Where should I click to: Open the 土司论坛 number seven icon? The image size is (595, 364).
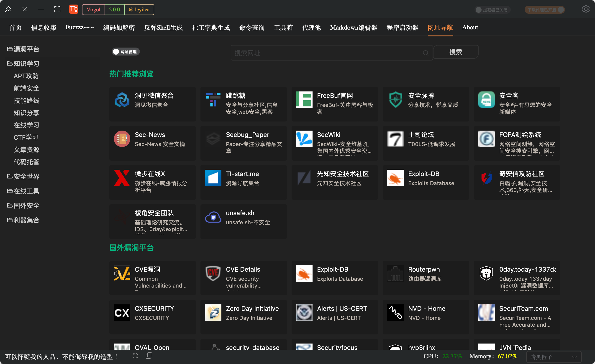[x=395, y=139]
